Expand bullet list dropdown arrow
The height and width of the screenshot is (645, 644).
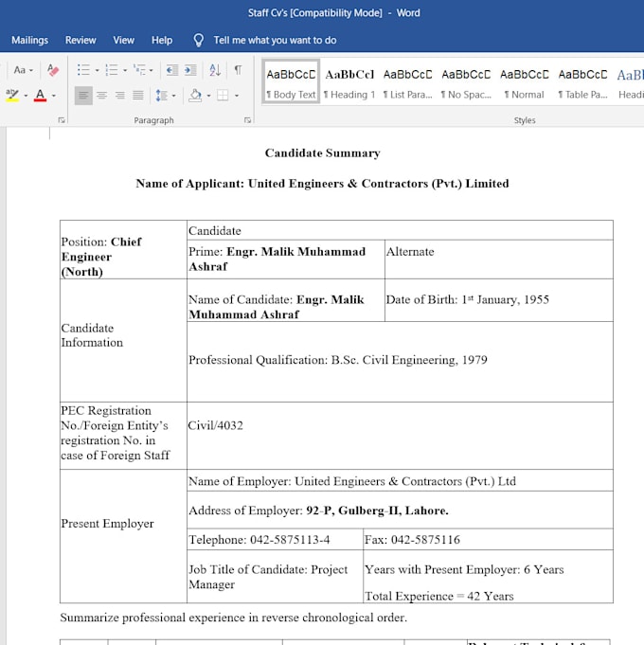point(97,70)
